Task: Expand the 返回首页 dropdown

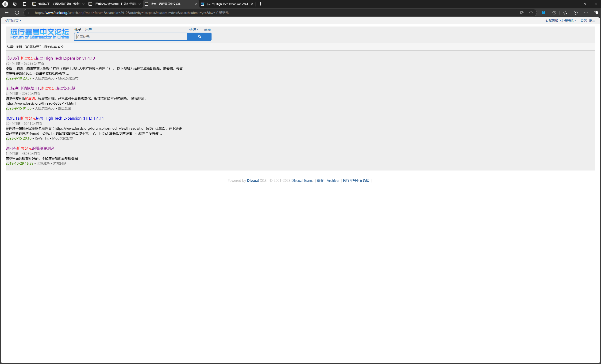Action: click(x=13, y=21)
